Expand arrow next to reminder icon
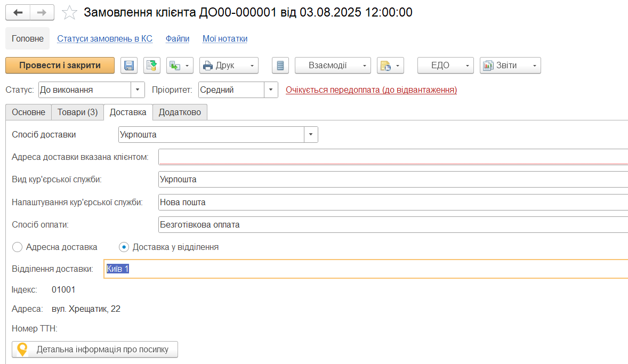 coord(398,66)
